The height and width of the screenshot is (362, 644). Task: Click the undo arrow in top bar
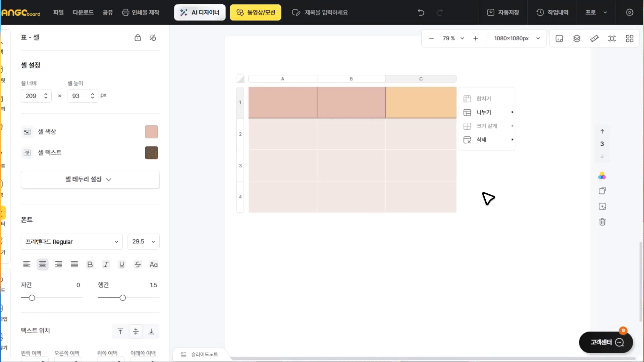point(421,12)
